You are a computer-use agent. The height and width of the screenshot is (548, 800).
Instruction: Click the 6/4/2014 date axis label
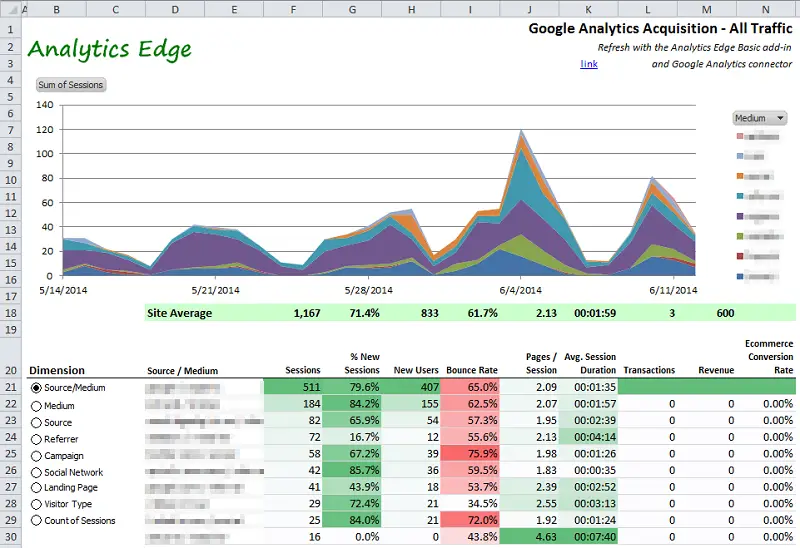520,290
